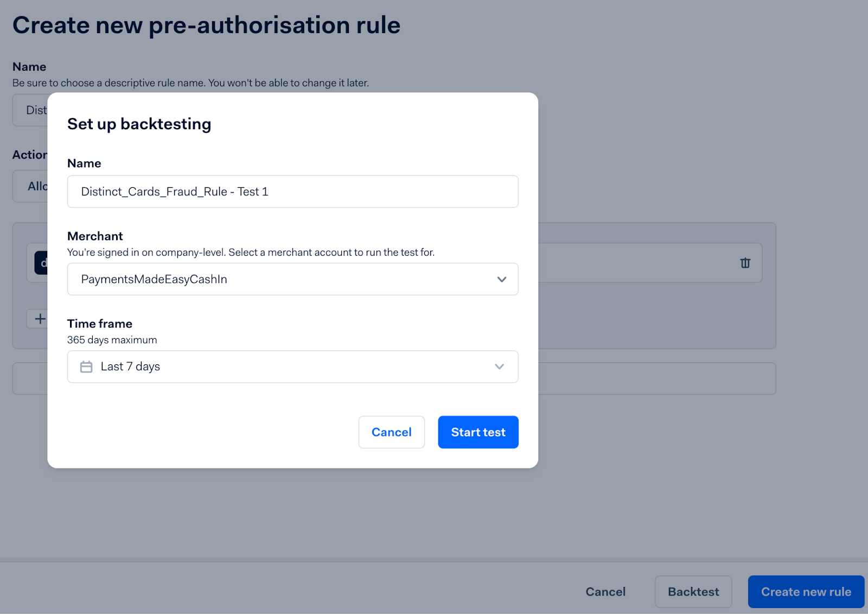This screenshot has width=868, height=614.
Task: Expand the Merchant dropdown chevron
Action: (502, 280)
